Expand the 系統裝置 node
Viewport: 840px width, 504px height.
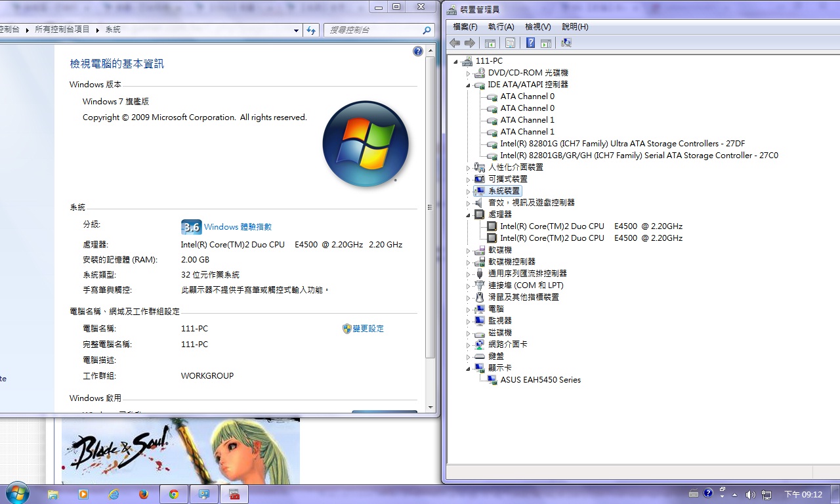pos(469,192)
